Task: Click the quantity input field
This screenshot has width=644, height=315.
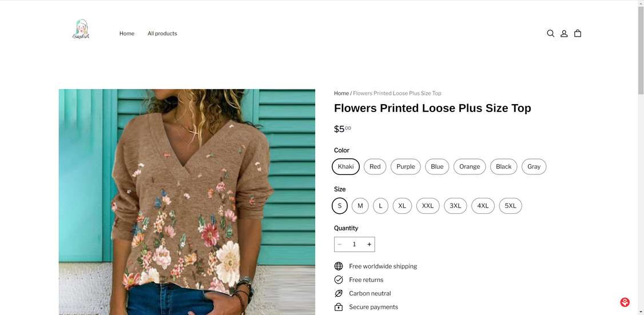Action: pyautogui.click(x=355, y=245)
